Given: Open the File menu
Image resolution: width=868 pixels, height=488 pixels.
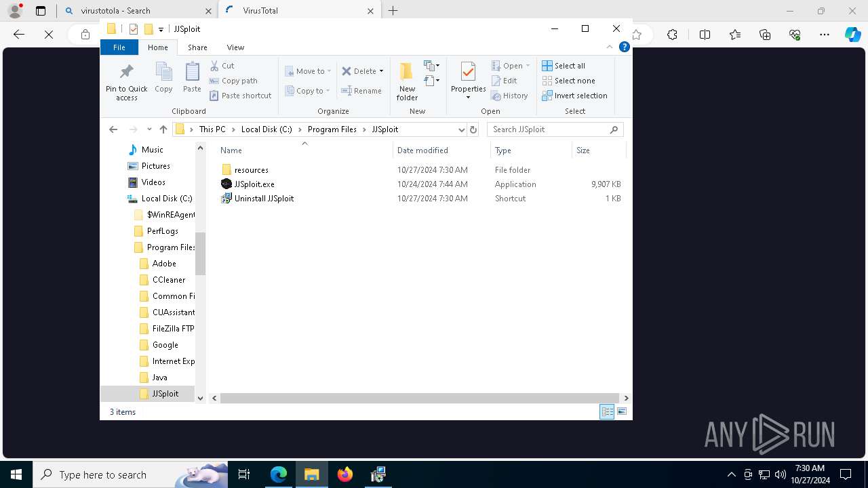Looking at the screenshot, I should pyautogui.click(x=119, y=47).
